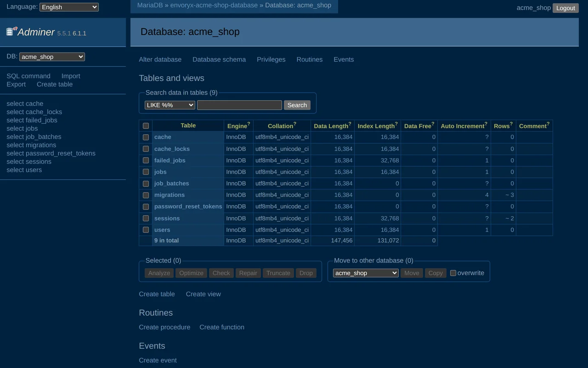Select the failed_jobs table checkbox
Screen dimensions: 588x368
tap(146, 161)
